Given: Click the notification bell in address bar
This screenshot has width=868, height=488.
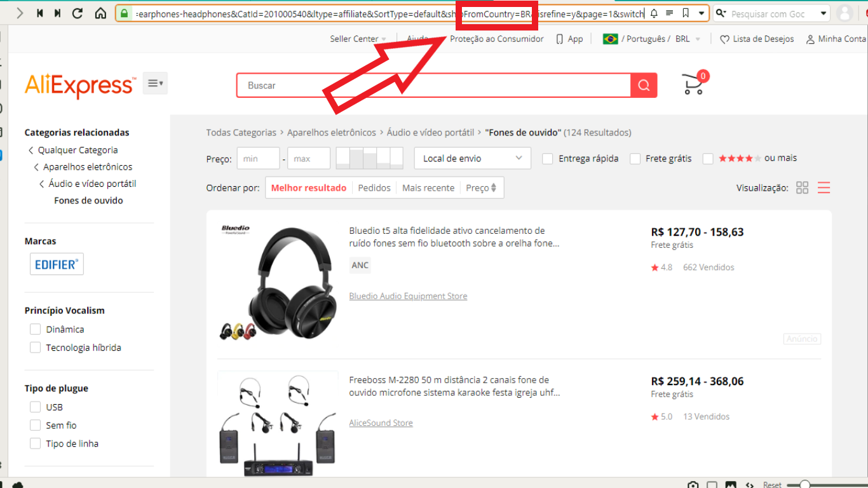Looking at the screenshot, I should pos(654,13).
